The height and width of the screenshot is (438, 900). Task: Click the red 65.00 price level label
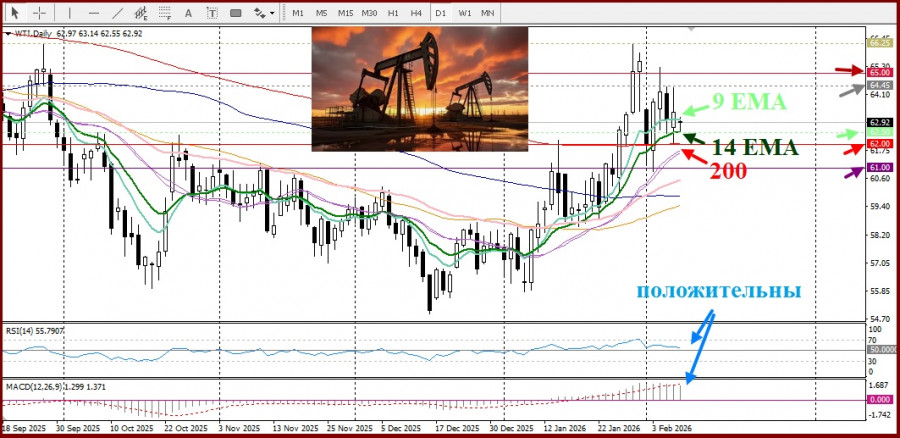880,73
